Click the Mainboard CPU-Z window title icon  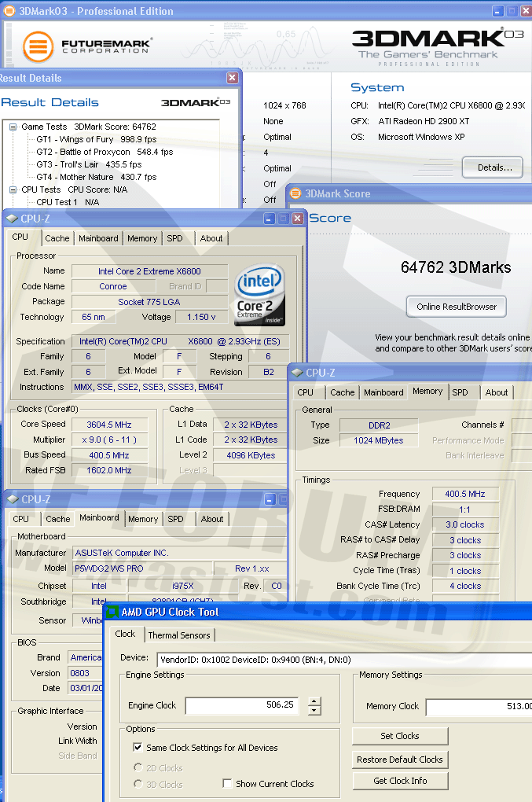point(13,499)
